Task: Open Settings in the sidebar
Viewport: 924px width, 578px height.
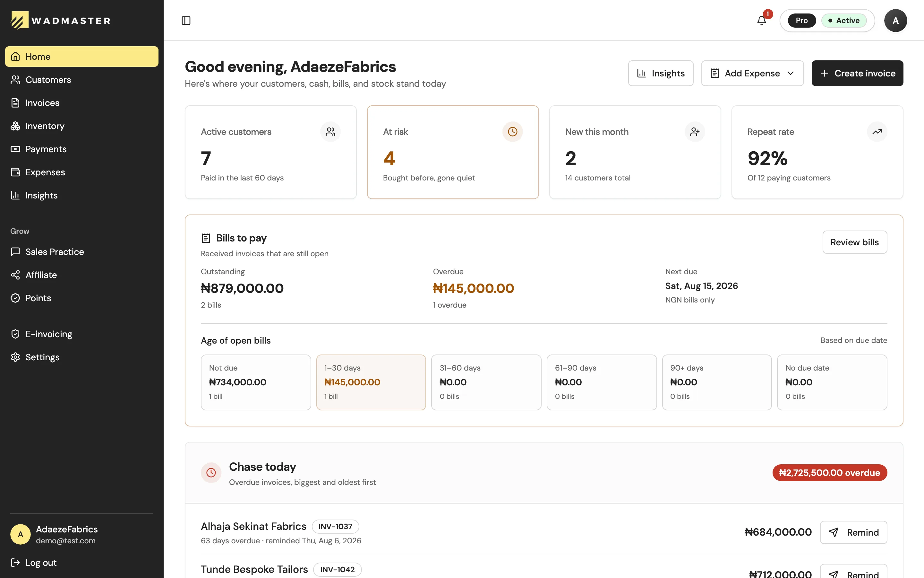Action: point(82,357)
